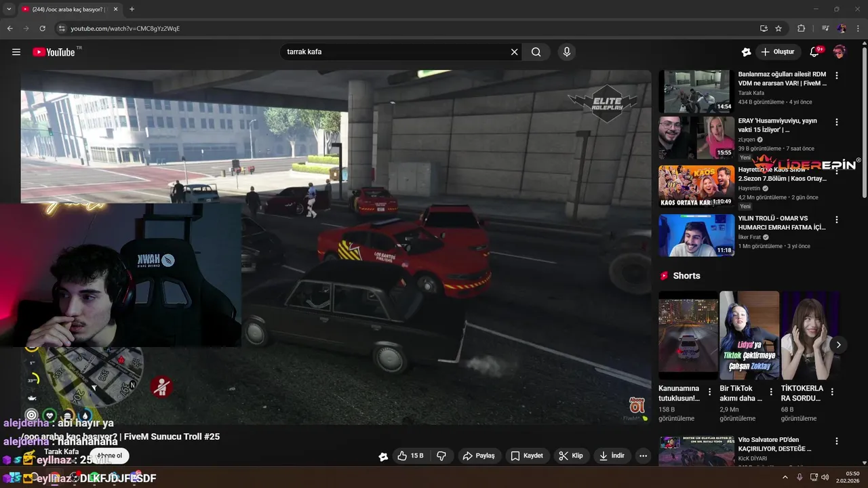Screen dimensions: 868x488
Task: Create a clip with Klip button
Action: (x=571, y=455)
